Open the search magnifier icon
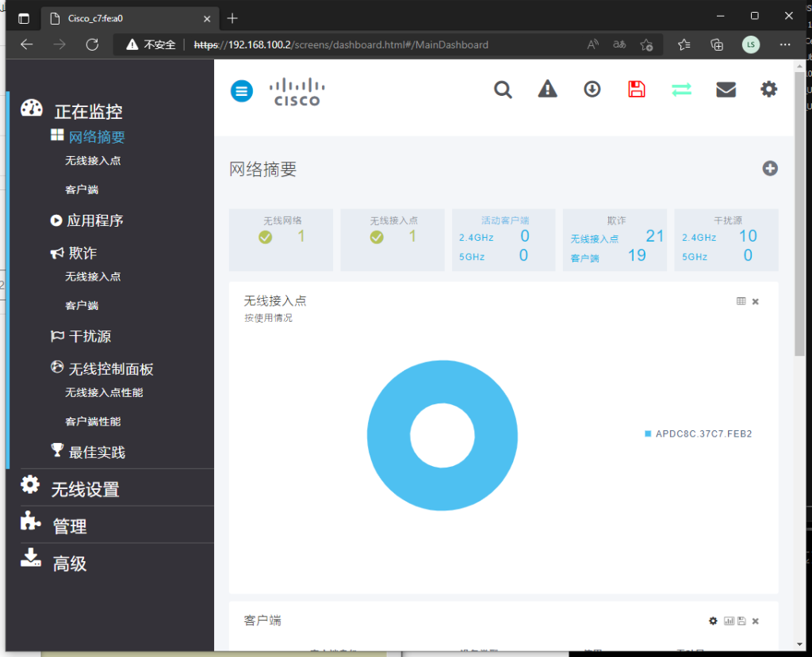This screenshot has width=812, height=657. coord(504,90)
